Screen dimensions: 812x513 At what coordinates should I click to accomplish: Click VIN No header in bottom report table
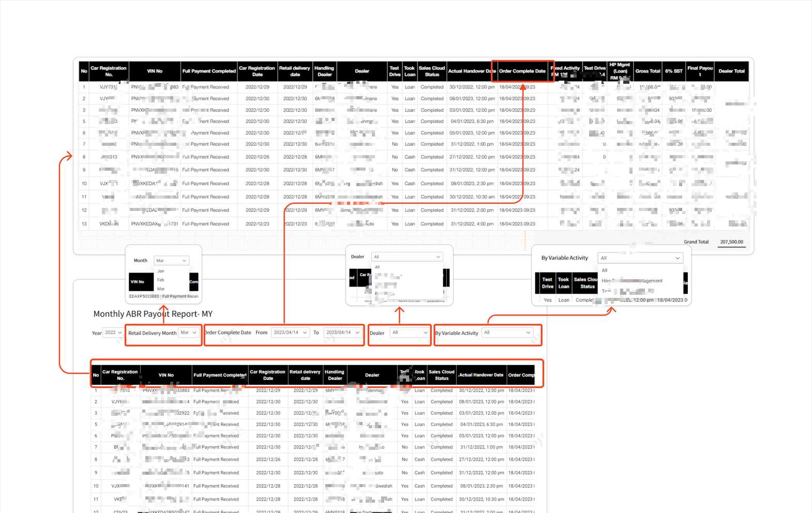[166, 375]
